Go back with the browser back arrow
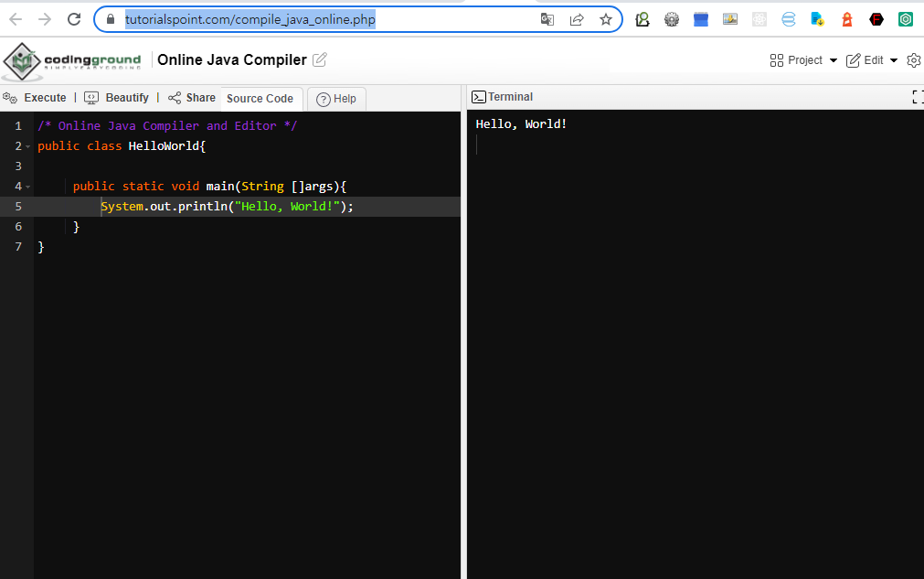Image resolution: width=924 pixels, height=579 pixels. tap(16, 19)
